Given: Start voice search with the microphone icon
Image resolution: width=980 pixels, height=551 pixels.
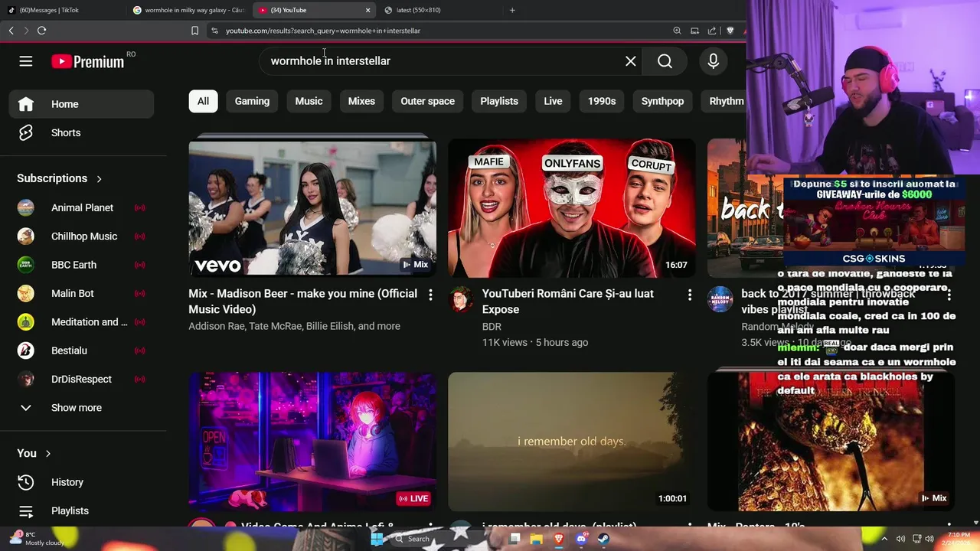Looking at the screenshot, I should tap(714, 61).
